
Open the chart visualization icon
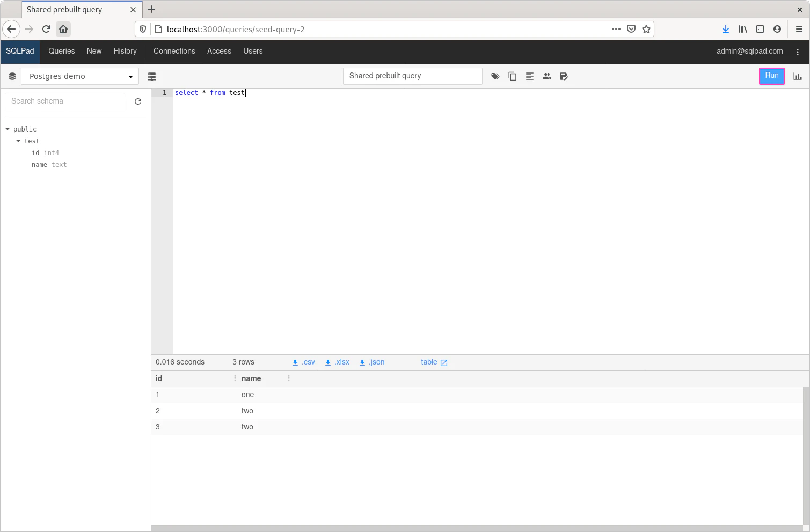click(x=797, y=76)
